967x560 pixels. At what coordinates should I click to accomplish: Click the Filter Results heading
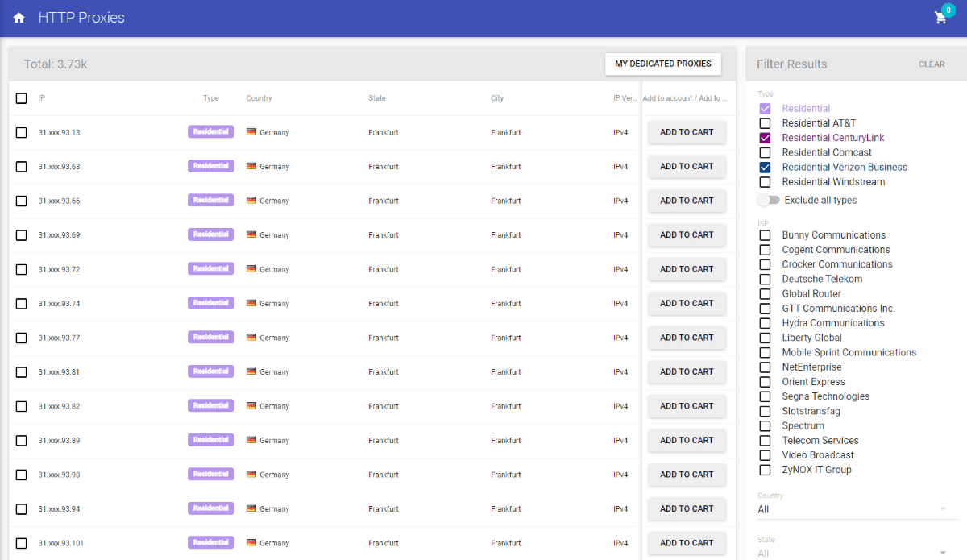(791, 64)
